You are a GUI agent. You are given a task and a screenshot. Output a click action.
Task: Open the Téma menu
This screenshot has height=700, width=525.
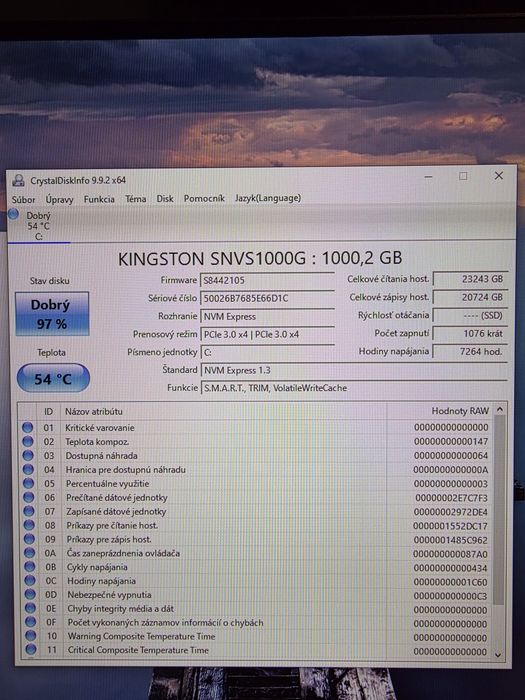136,199
